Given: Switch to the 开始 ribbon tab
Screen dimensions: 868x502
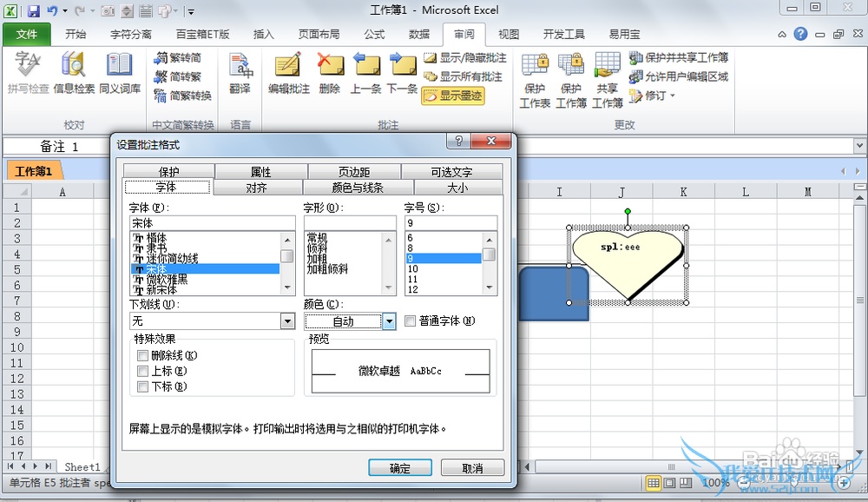Looking at the screenshot, I should 76,35.
